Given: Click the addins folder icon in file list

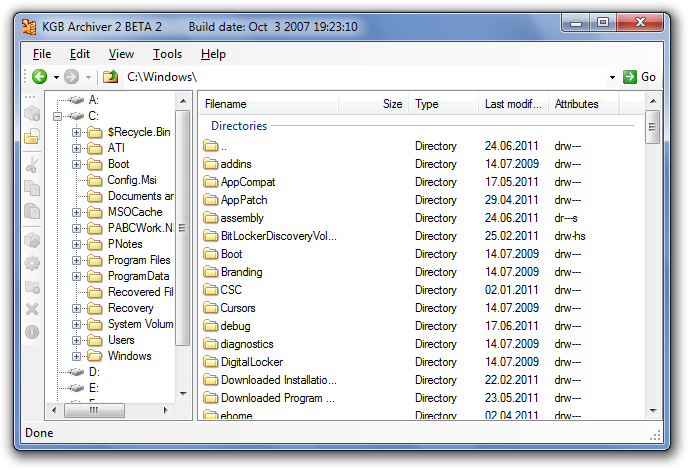Looking at the screenshot, I should tap(211, 164).
